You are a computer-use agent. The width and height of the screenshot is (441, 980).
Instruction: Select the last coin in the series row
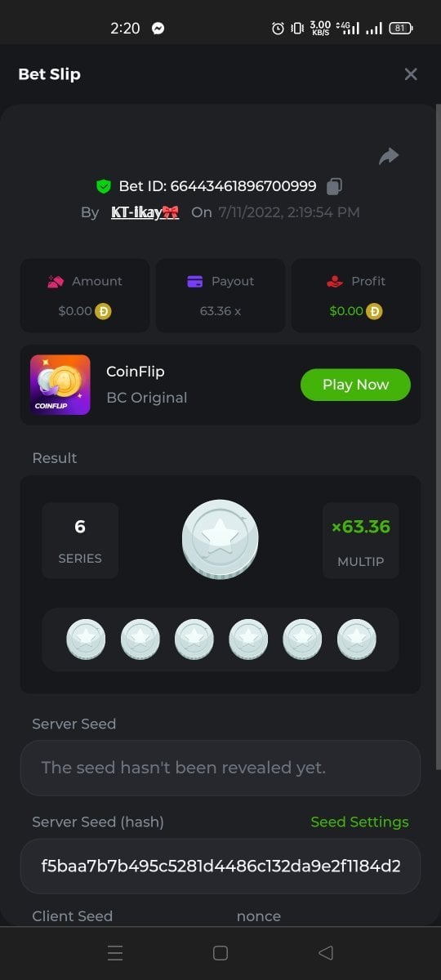point(356,639)
